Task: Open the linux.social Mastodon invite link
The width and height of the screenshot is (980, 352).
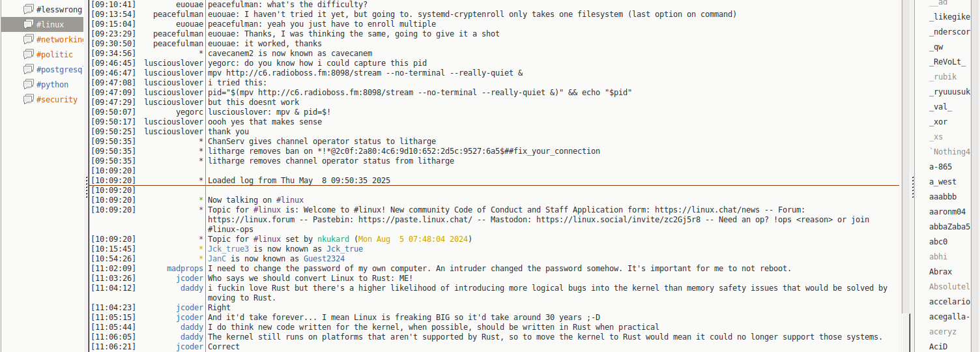Action: (x=618, y=220)
